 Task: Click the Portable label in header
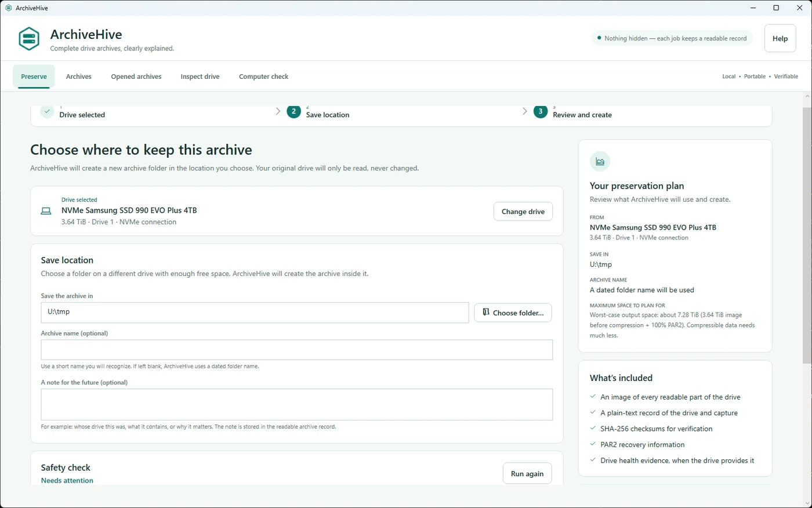click(x=755, y=77)
